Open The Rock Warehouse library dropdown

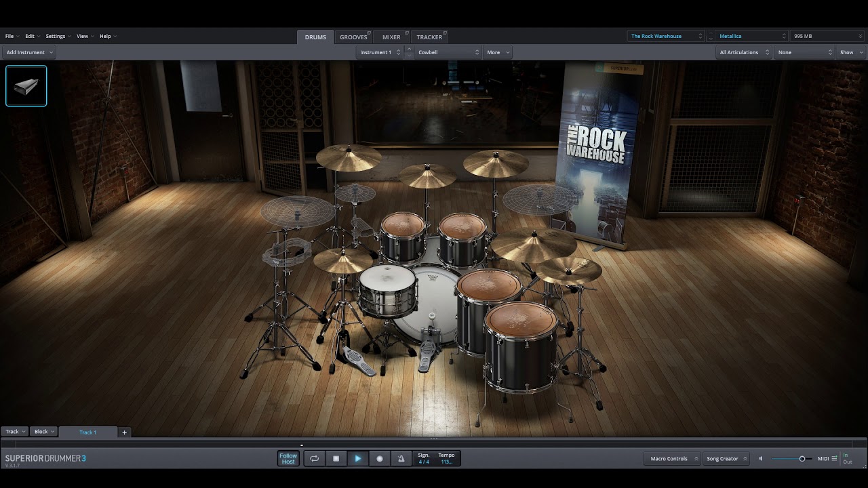coord(667,36)
